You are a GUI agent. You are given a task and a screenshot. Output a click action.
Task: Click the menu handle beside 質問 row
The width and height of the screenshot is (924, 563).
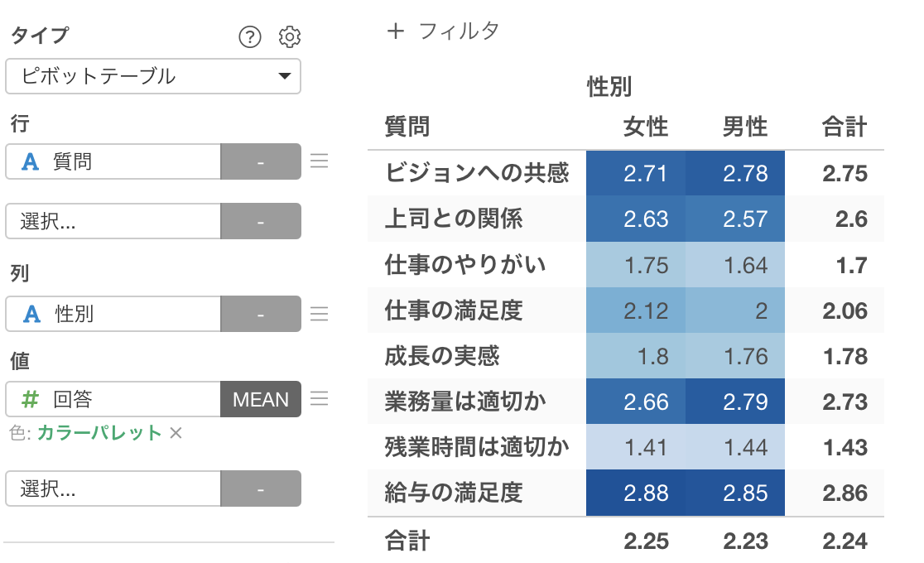319,161
